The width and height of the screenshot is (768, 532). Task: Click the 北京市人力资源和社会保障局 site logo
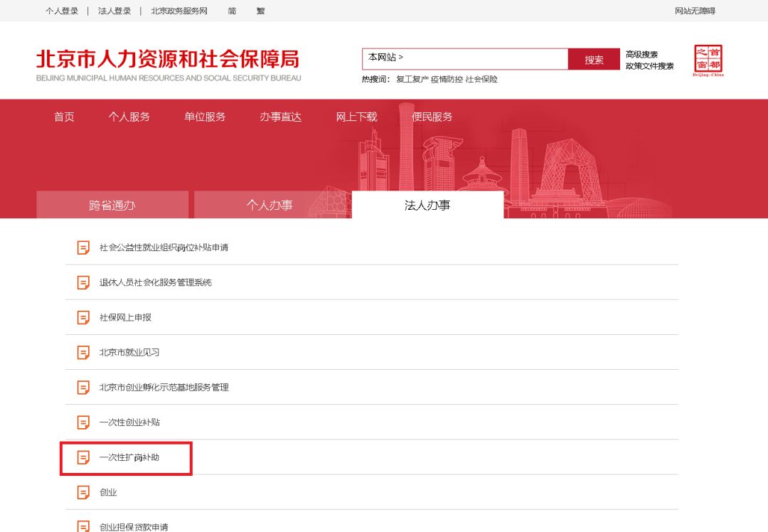coord(169,64)
